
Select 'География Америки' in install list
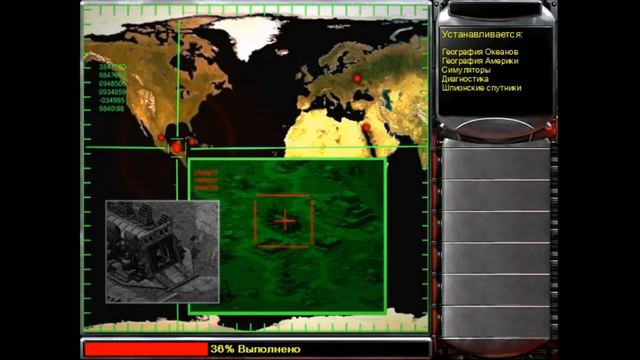[x=480, y=61]
